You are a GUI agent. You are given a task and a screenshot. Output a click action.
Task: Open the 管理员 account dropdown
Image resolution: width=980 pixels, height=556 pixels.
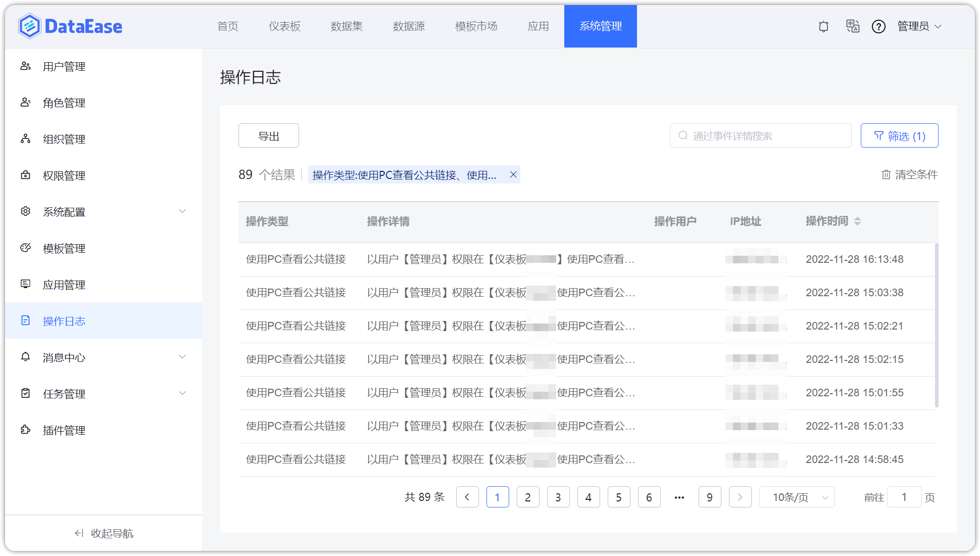pos(919,26)
